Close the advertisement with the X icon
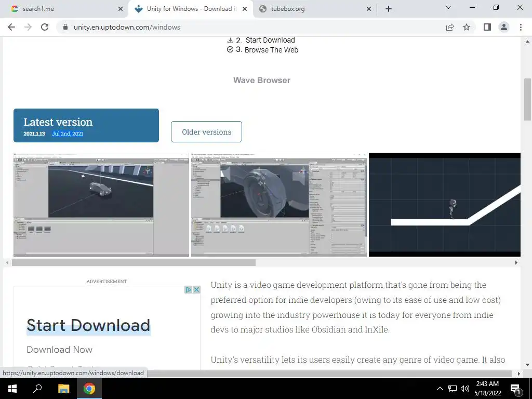 [x=196, y=290]
